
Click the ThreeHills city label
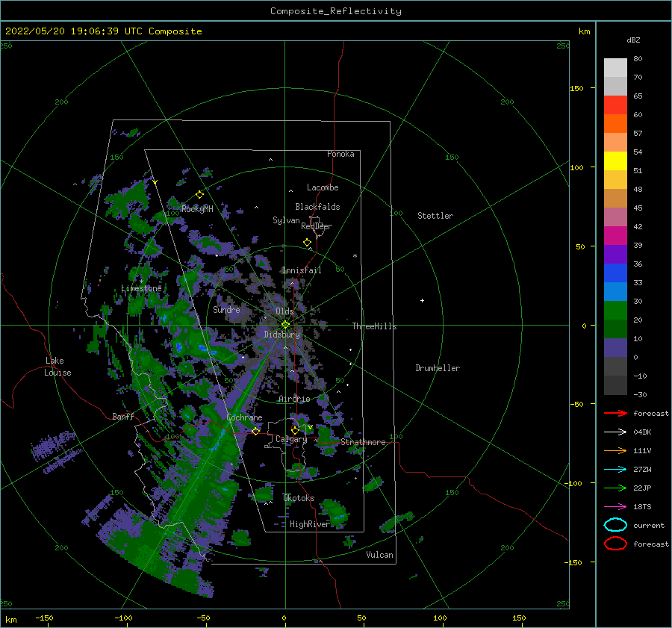click(x=375, y=326)
